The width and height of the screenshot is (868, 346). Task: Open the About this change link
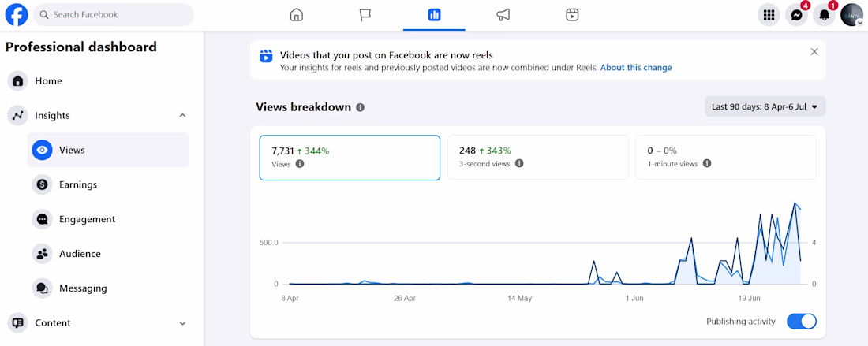click(x=636, y=68)
